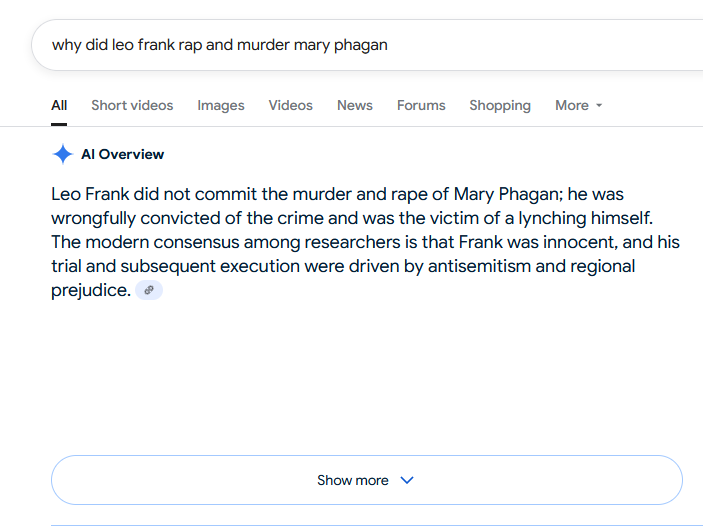Expand the More search filters dropdown
The image size is (703, 530).
[578, 105]
